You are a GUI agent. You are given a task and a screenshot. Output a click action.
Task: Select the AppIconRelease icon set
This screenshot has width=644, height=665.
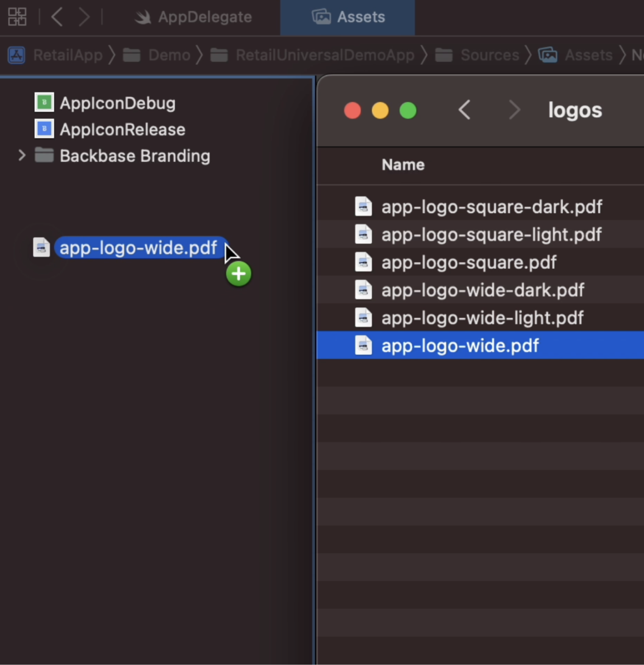click(x=123, y=129)
